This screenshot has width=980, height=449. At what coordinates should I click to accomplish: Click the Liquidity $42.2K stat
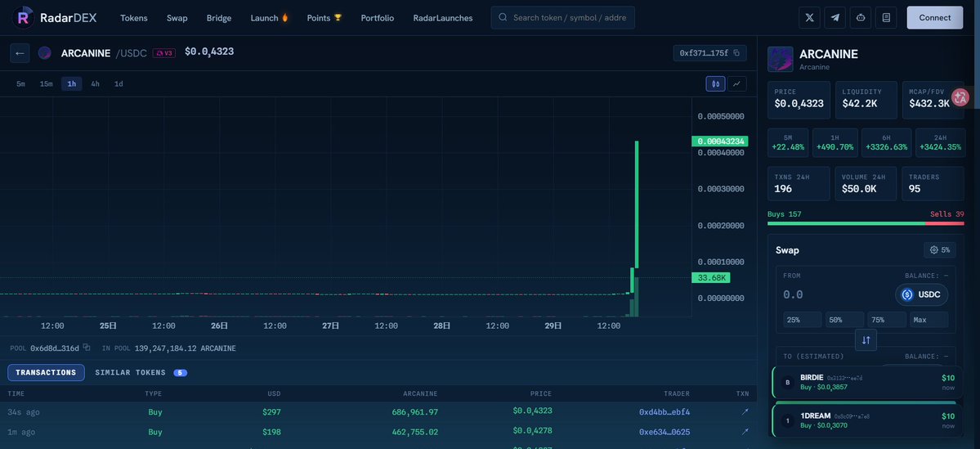(866, 100)
